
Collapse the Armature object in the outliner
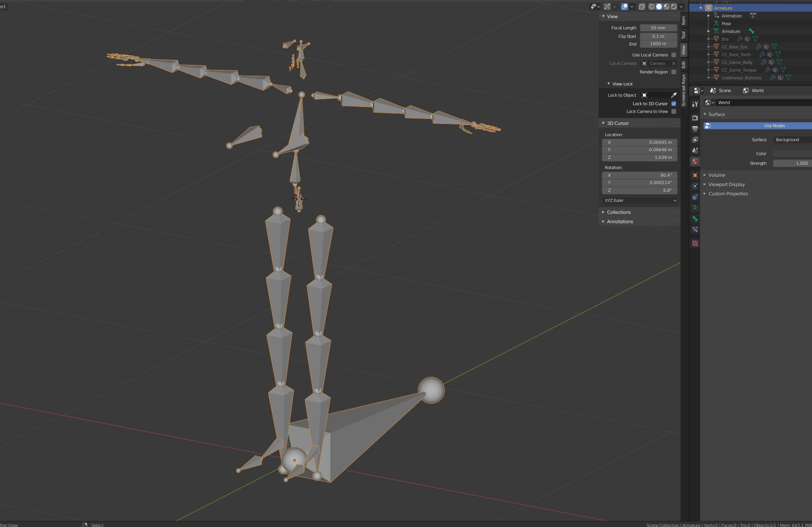pyautogui.click(x=701, y=8)
